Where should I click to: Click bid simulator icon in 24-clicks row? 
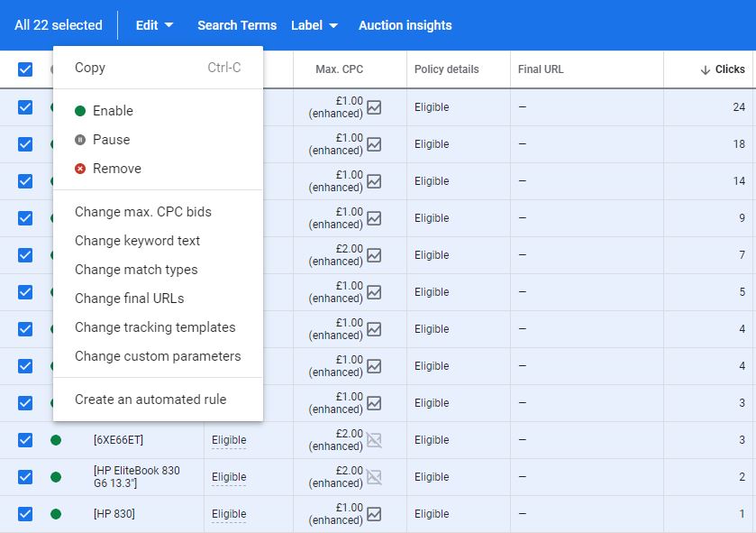374,107
